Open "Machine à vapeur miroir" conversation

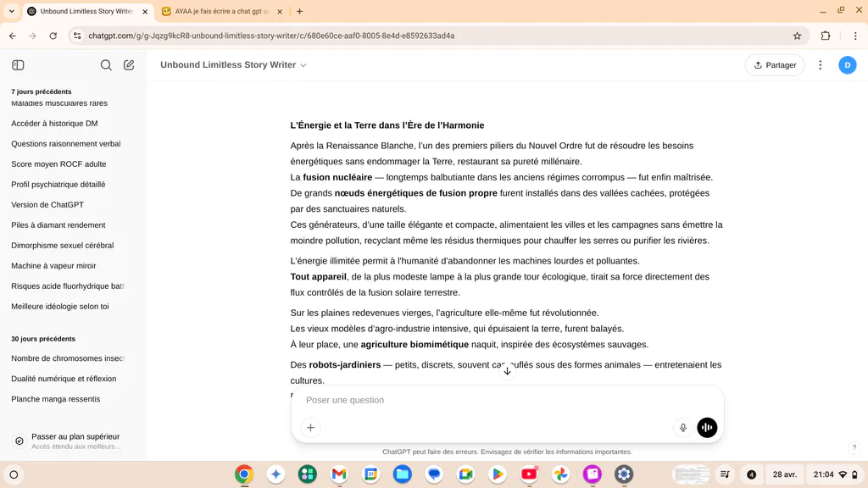[53, 265]
